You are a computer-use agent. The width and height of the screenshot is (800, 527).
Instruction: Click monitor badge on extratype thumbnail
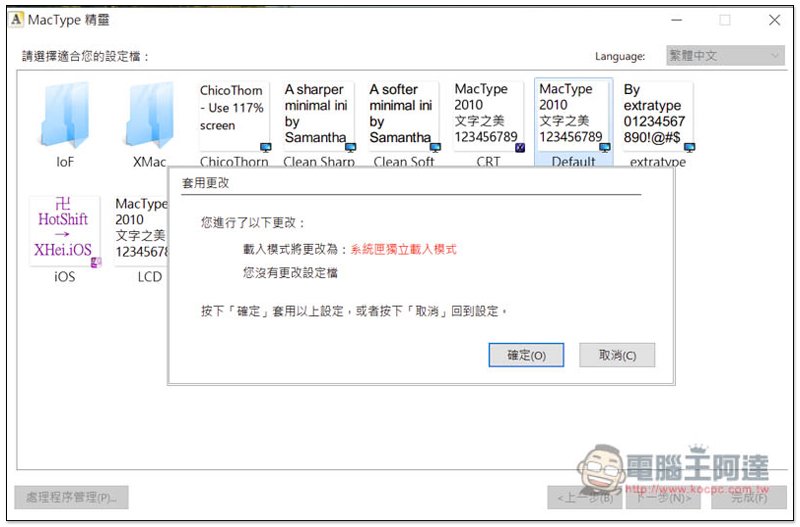[x=689, y=147]
